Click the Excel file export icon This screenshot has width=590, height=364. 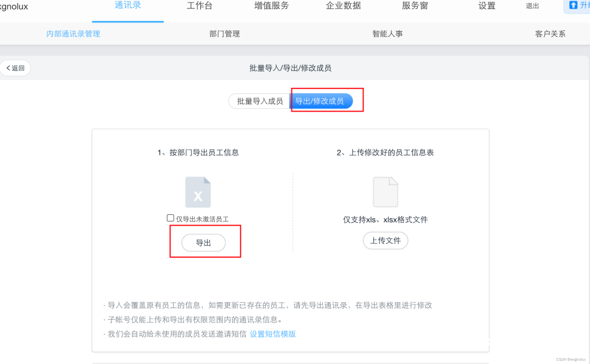[x=198, y=192]
